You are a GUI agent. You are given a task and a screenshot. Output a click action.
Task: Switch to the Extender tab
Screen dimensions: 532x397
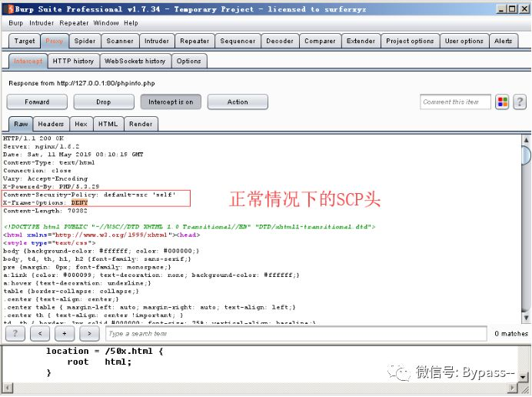361,41
